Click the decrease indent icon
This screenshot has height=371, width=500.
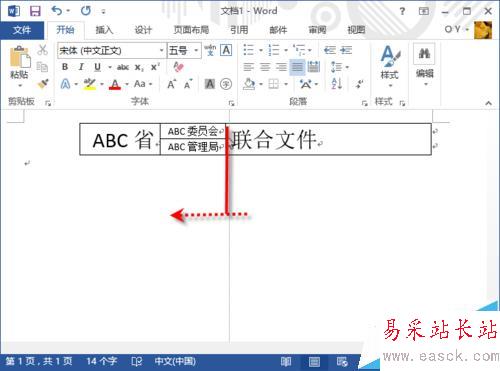click(x=330, y=50)
